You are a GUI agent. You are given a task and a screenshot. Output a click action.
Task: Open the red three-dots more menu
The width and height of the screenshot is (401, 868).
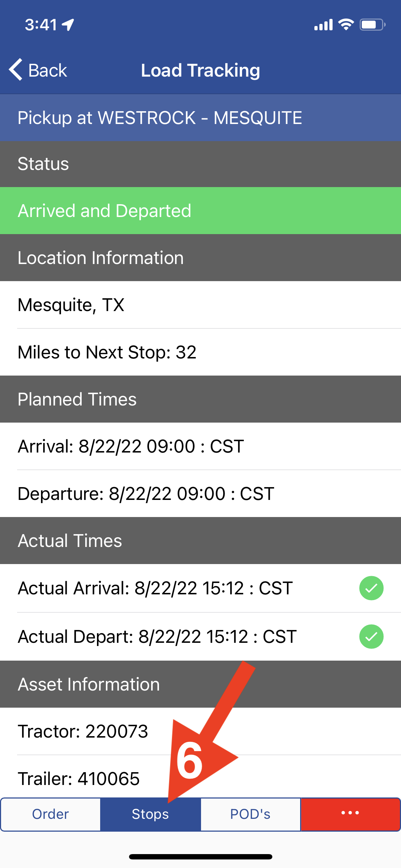350,814
